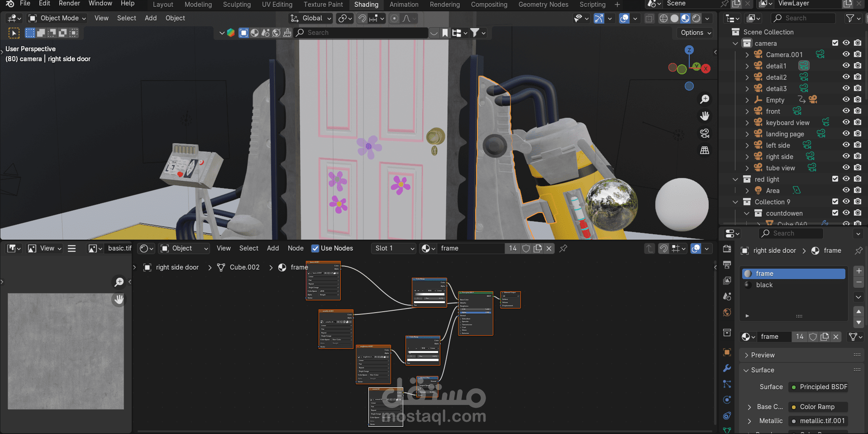Open the viewport Options dropdown
The image size is (868, 434).
coord(696,33)
